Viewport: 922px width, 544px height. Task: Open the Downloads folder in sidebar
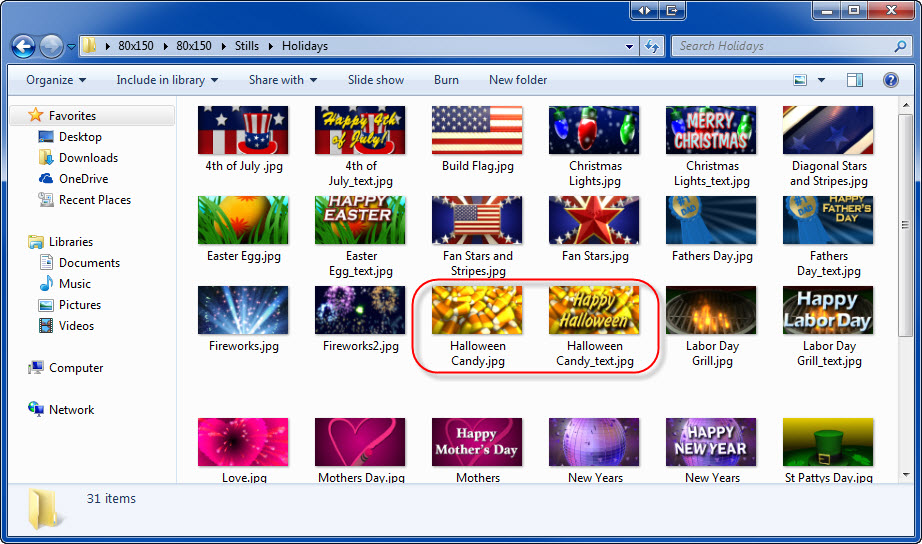coord(88,158)
